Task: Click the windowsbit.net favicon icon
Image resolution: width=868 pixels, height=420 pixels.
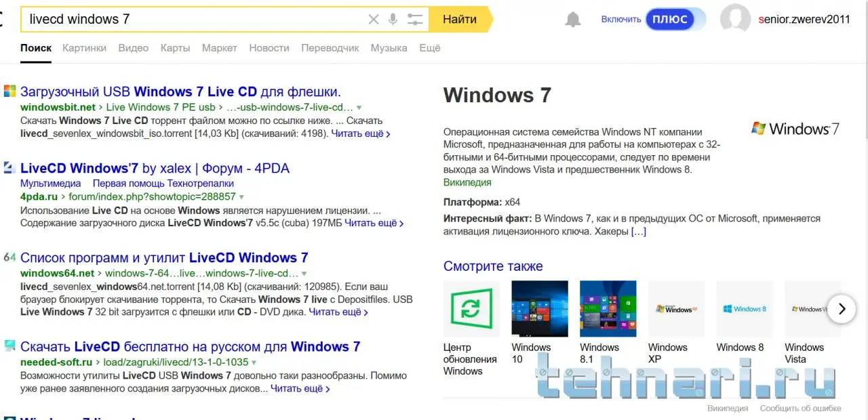Action: [x=9, y=91]
